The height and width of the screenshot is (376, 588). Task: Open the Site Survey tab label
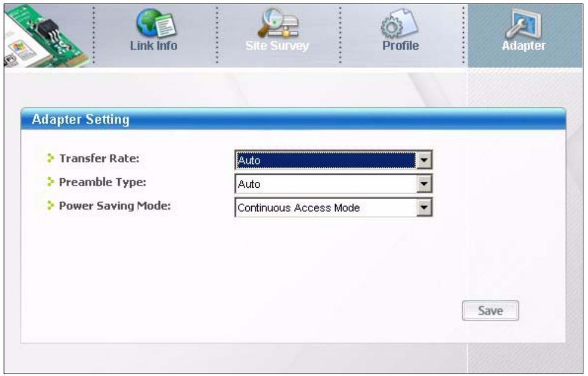(x=277, y=45)
